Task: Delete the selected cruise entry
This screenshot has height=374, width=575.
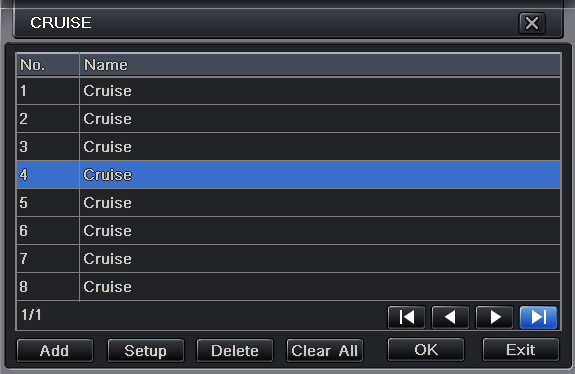Action: click(x=235, y=351)
